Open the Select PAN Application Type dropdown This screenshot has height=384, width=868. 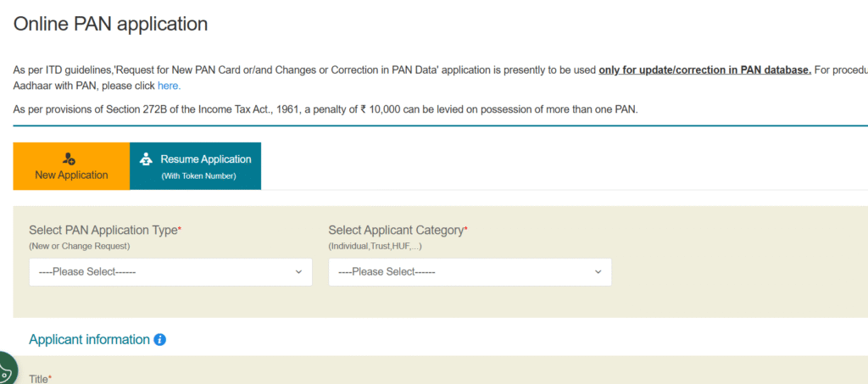pos(170,272)
